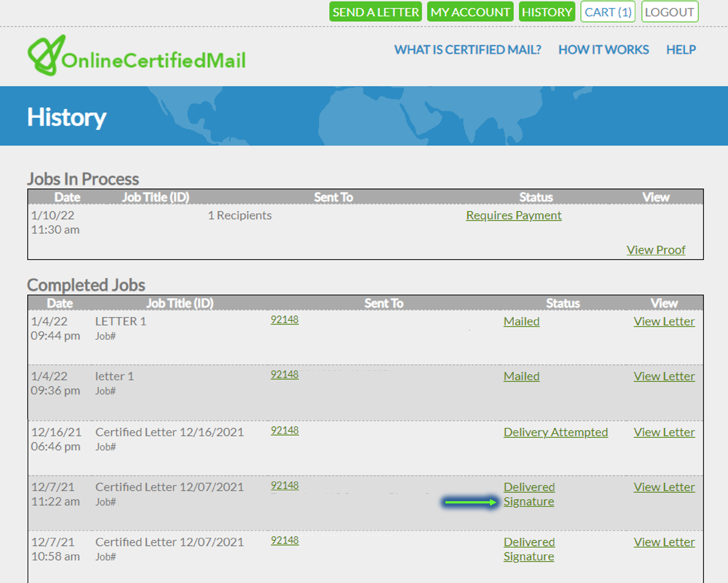Screen dimensions: 728x583
Task: Go to My Account
Action: pyautogui.click(x=470, y=12)
